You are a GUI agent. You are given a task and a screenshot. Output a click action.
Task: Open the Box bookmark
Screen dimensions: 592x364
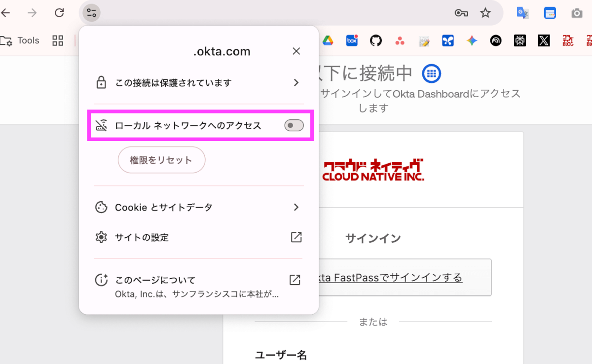point(352,40)
